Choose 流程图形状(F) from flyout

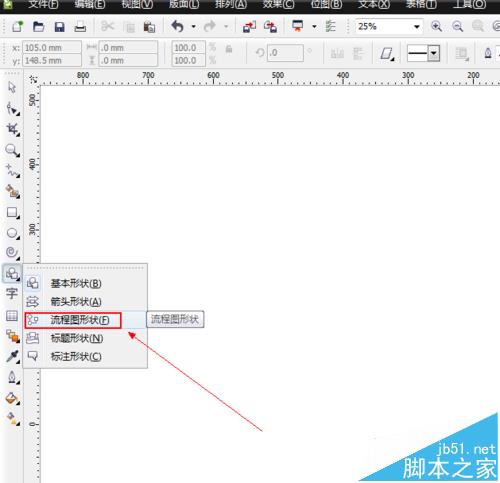85,320
